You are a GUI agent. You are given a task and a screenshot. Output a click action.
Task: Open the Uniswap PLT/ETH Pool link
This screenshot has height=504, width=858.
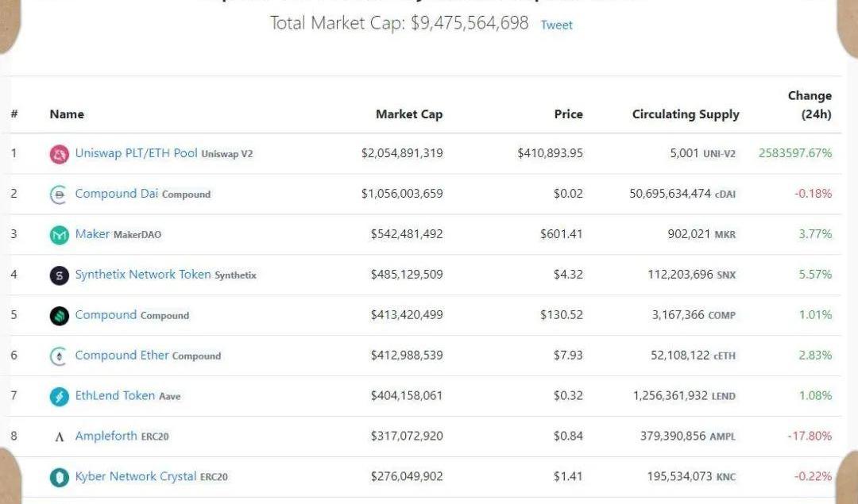pyautogui.click(x=136, y=153)
